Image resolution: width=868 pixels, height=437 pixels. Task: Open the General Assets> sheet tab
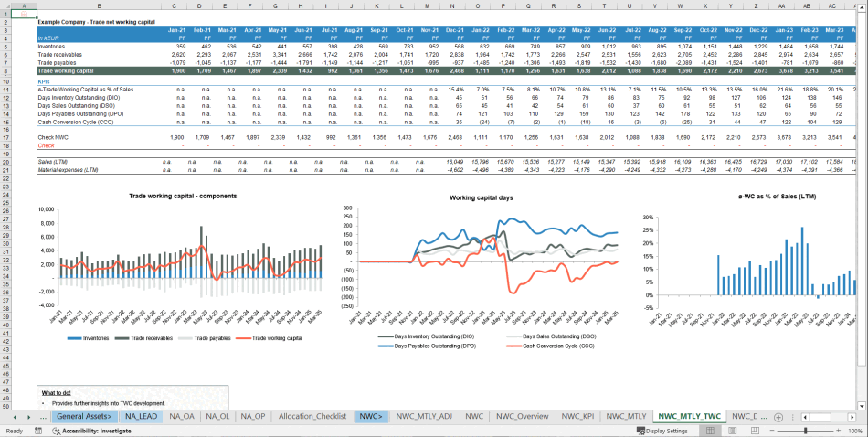(83, 416)
